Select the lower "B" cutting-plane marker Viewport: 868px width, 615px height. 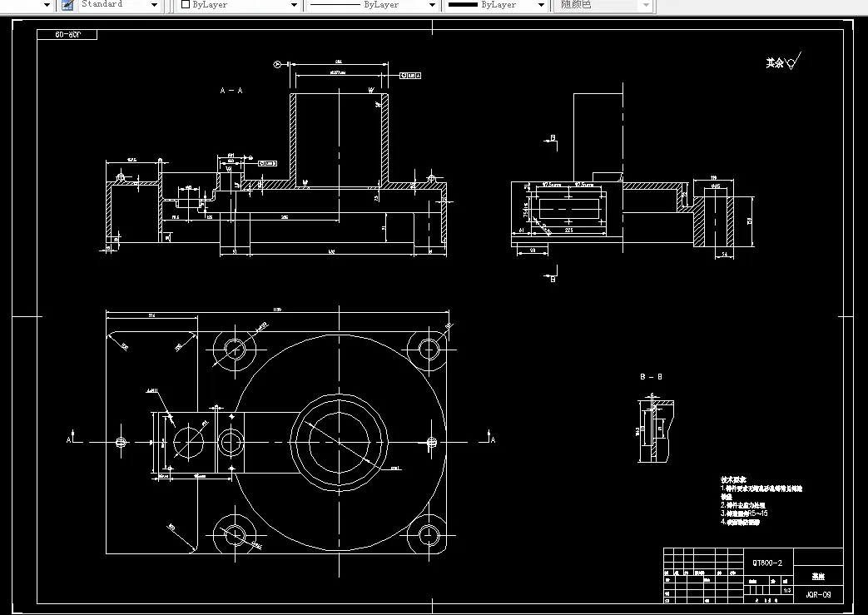coord(553,279)
